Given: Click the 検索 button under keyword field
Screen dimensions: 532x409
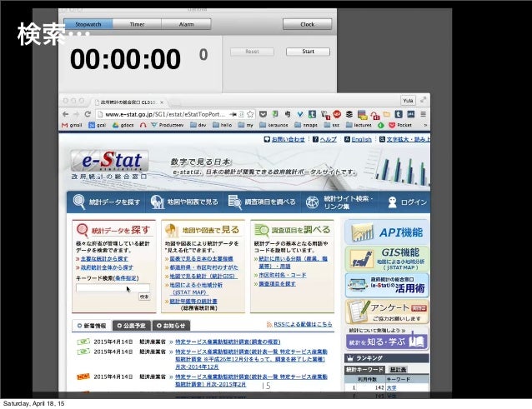Looking at the screenshot, I should coord(144,297).
